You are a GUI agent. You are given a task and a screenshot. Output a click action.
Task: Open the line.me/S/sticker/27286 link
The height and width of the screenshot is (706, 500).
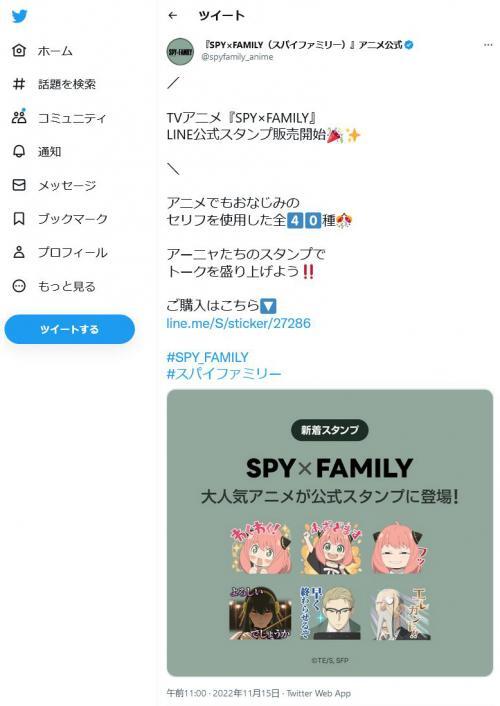pos(238,323)
